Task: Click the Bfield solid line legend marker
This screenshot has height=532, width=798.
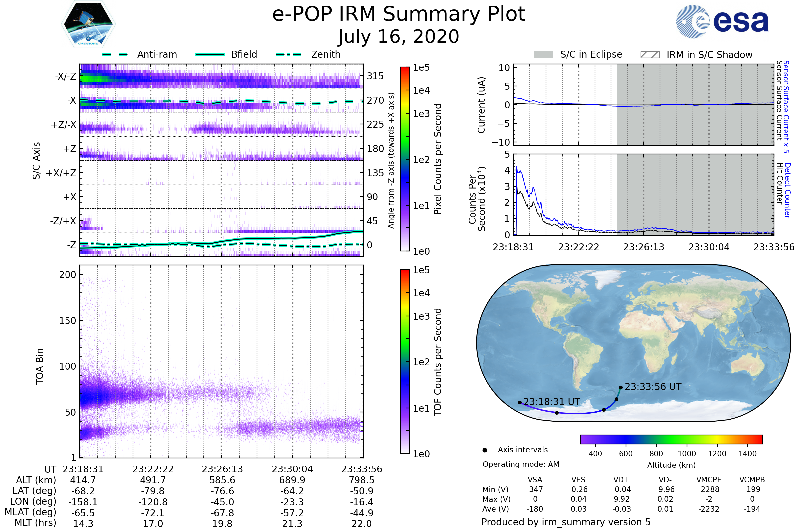Action: coord(210,54)
